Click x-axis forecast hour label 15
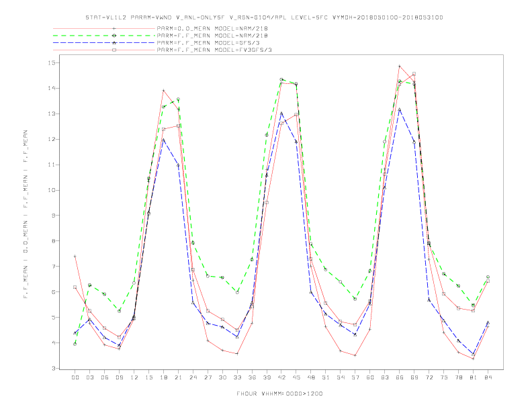Screen dimensions: 532x411 tap(148, 377)
